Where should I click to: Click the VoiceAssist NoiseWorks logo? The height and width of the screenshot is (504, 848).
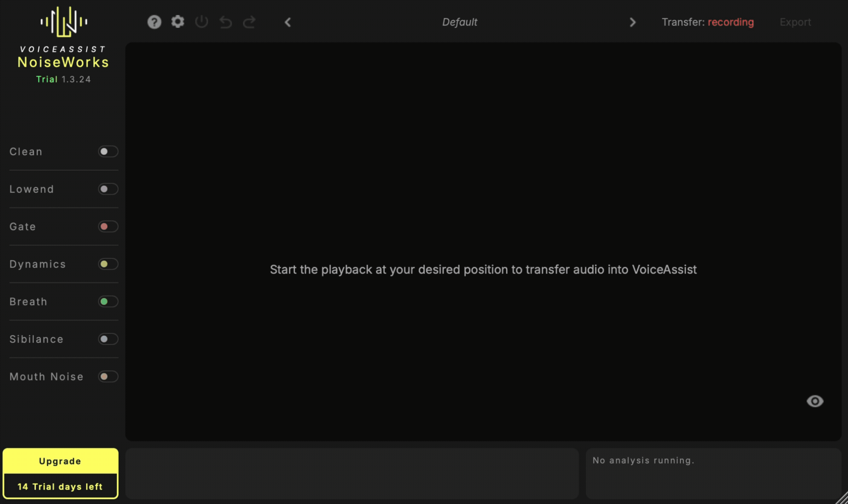pos(64,38)
